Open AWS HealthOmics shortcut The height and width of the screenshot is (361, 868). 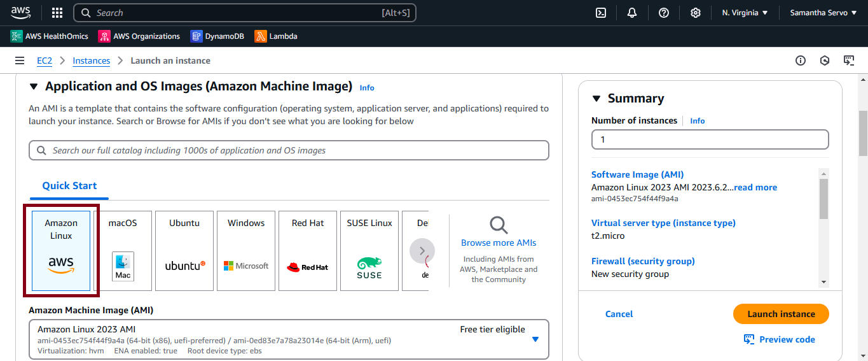50,36
